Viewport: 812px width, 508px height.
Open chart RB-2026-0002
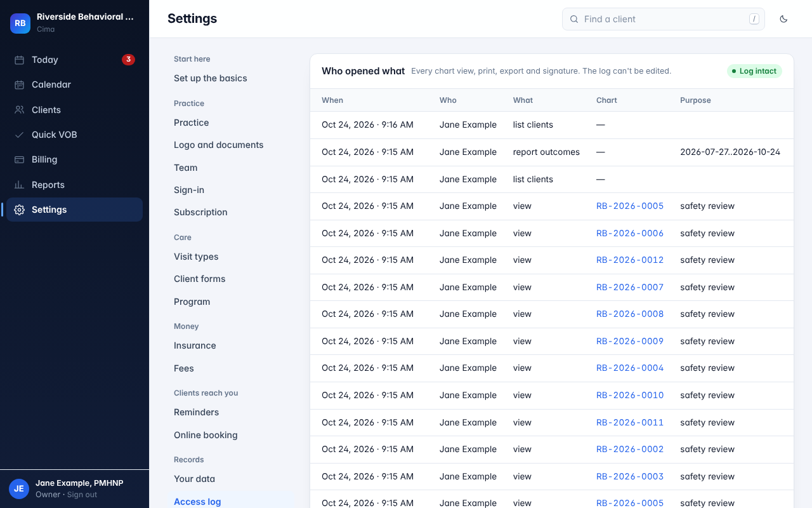[x=630, y=449]
